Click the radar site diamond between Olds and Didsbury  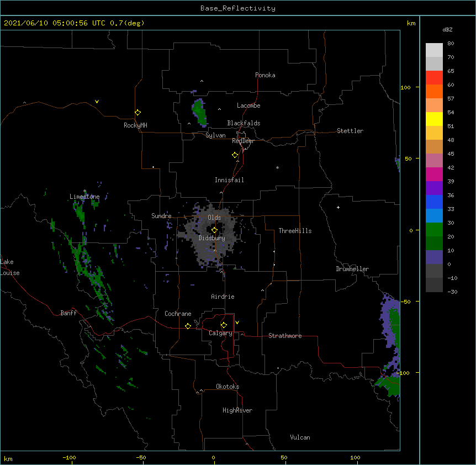click(x=214, y=230)
